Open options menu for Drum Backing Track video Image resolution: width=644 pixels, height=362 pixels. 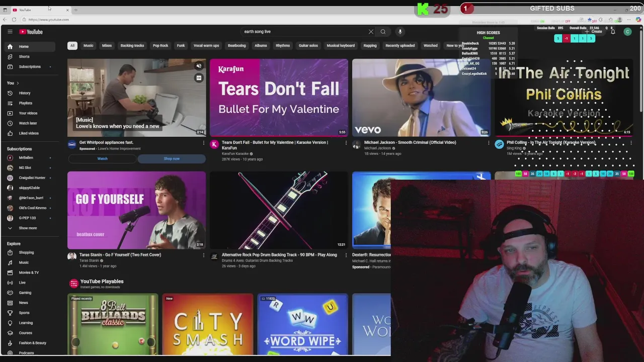346,255
